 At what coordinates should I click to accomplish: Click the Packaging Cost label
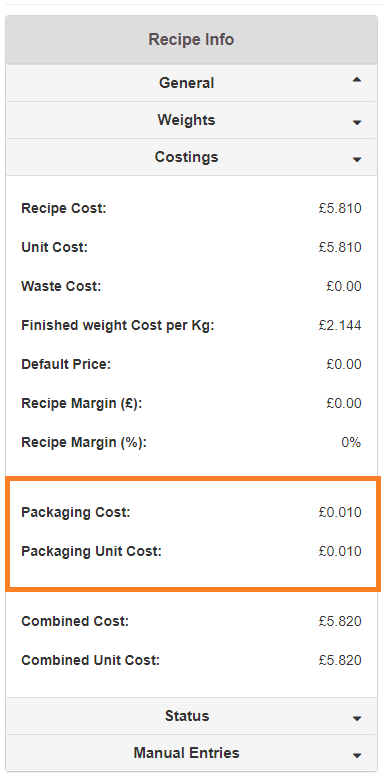76,512
